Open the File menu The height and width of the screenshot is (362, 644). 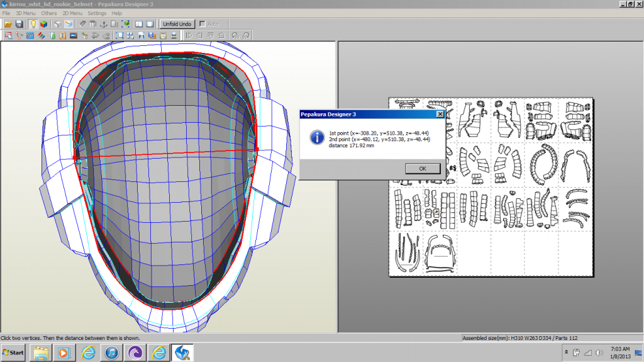point(6,13)
